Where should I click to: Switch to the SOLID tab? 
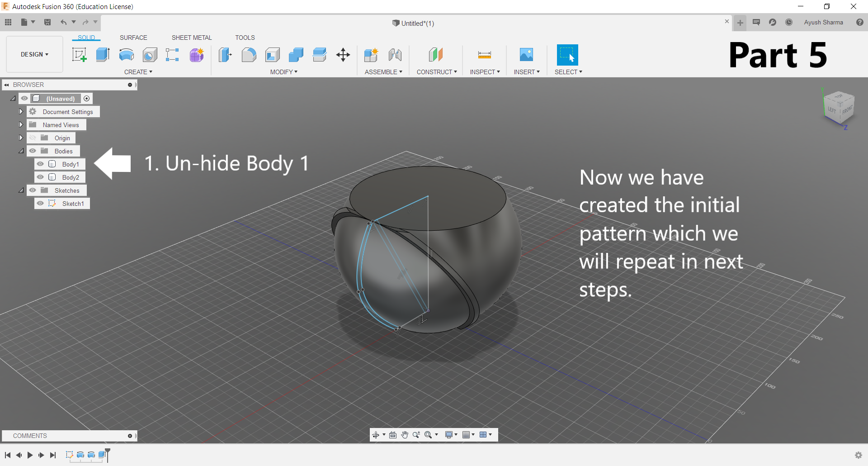pos(86,38)
